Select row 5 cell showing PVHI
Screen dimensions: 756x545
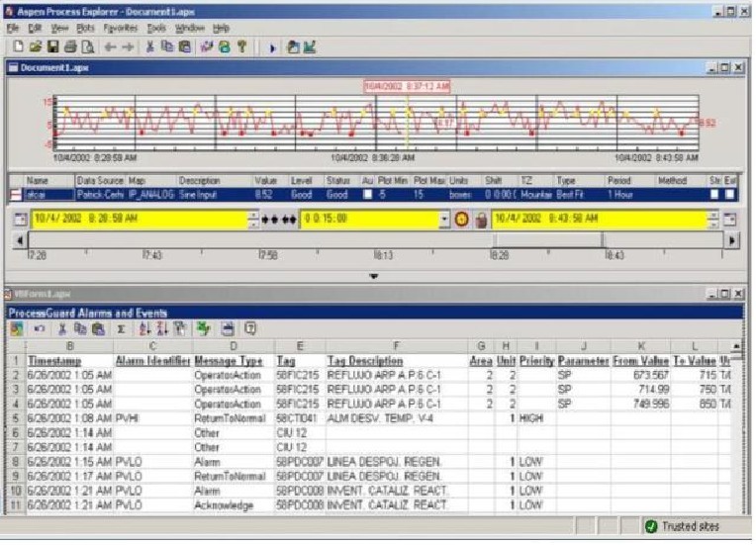tap(152, 418)
